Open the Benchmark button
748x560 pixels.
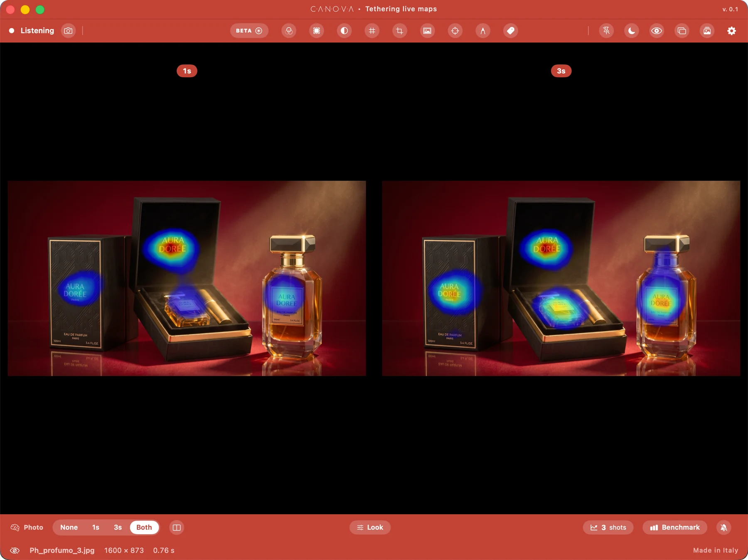click(x=675, y=527)
